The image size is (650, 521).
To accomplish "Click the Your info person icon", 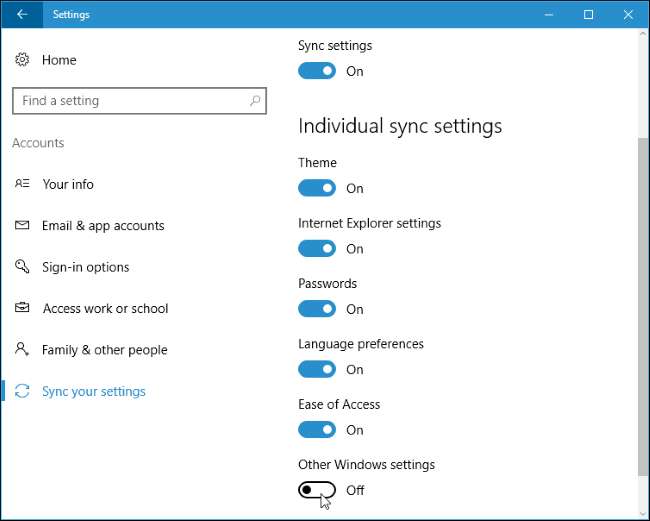I will pyautogui.click(x=22, y=184).
